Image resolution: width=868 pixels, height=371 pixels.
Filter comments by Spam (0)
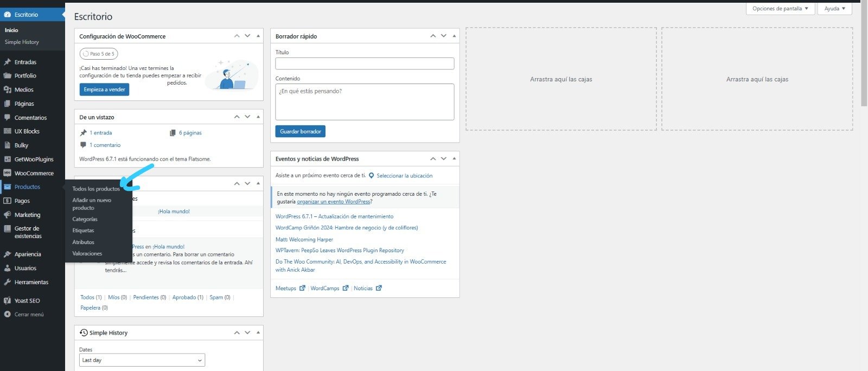pyautogui.click(x=220, y=297)
